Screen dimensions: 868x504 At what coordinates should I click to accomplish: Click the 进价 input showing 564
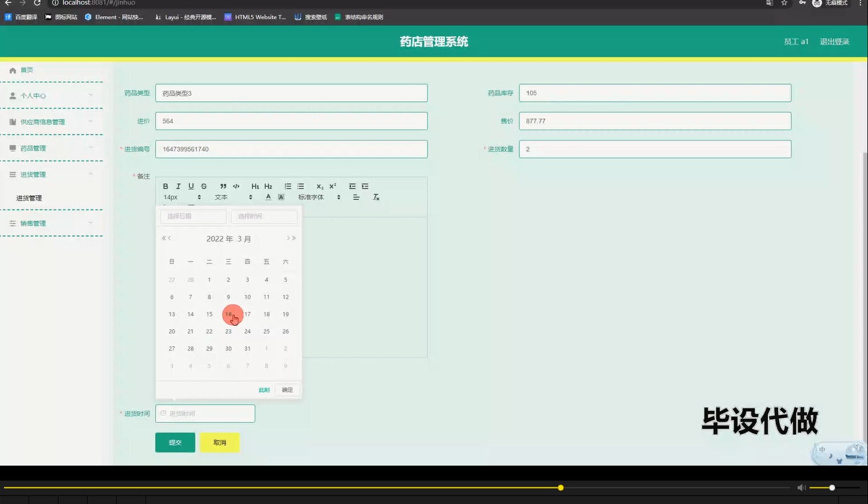[291, 121]
